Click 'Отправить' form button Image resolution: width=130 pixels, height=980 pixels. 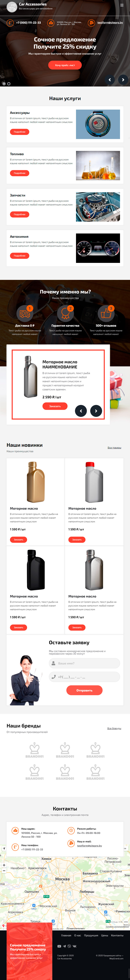84,690
